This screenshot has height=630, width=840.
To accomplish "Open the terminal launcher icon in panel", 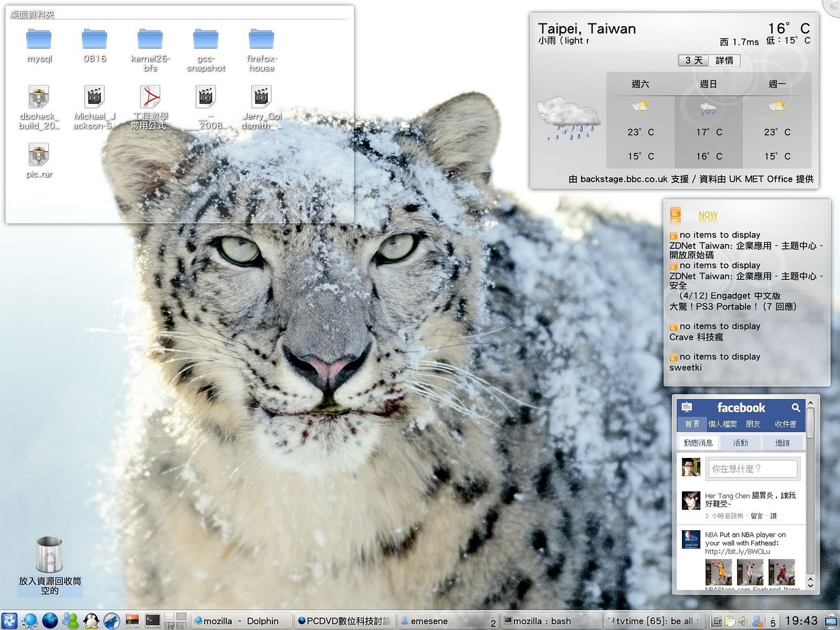I will (x=152, y=621).
